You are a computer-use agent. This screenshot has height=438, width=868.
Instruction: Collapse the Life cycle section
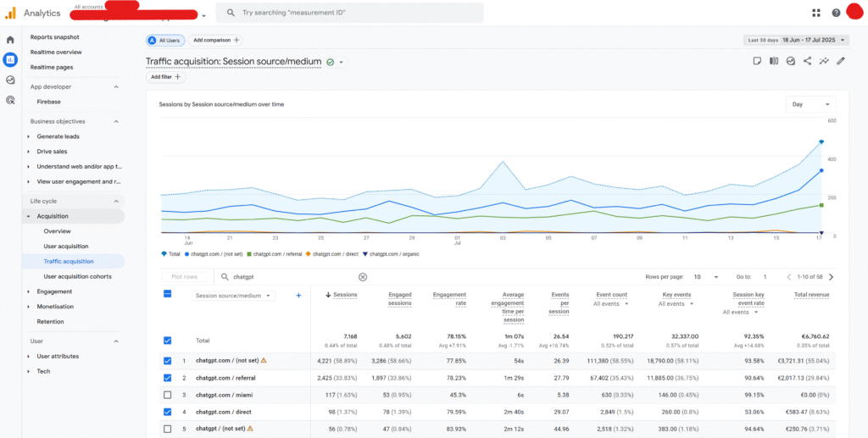click(116, 202)
